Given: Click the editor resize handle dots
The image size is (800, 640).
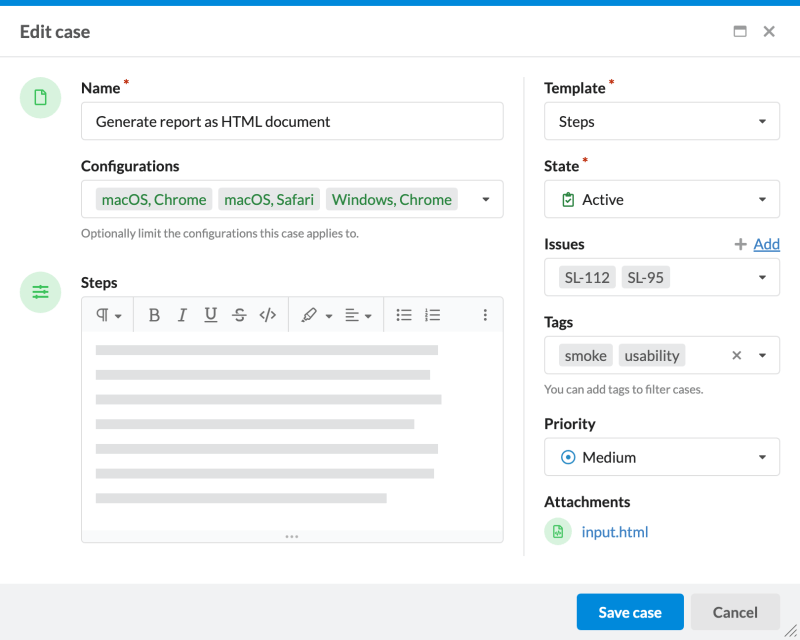Looking at the screenshot, I should pos(292,536).
